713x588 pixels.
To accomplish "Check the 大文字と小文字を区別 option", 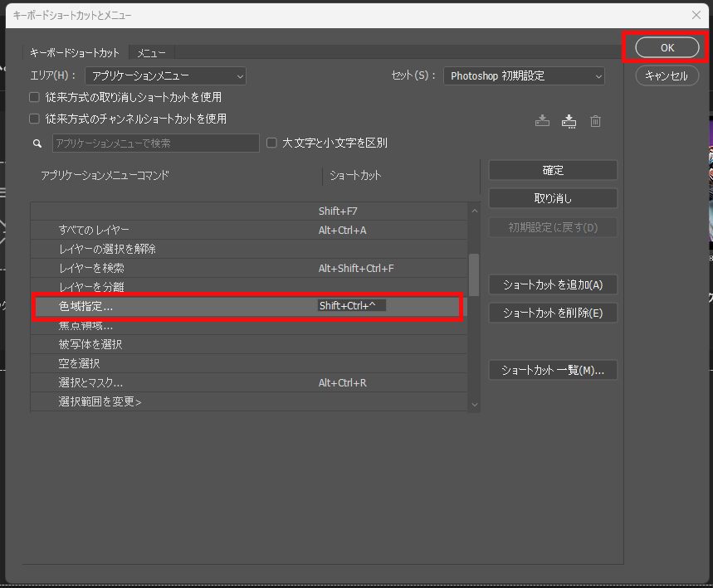I will [x=271, y=143].
